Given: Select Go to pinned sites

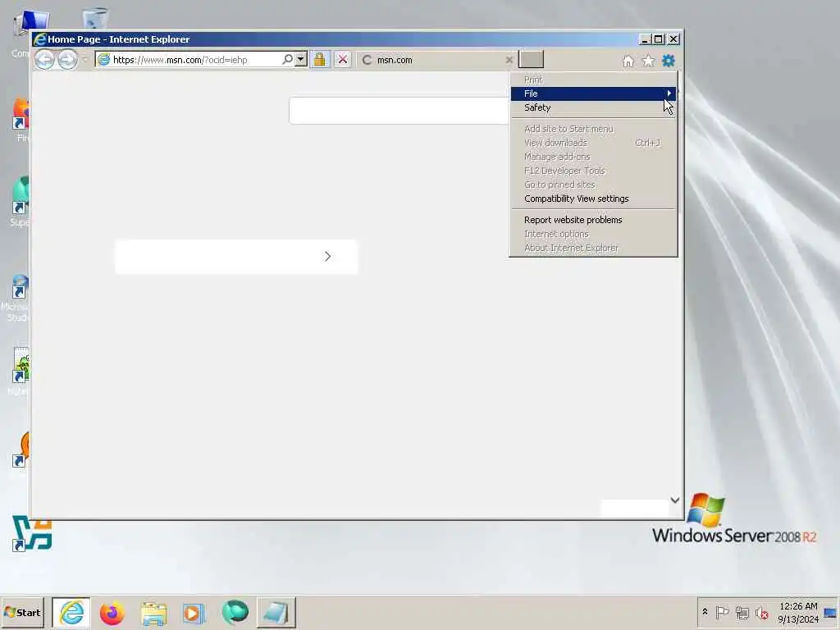Looking at the screenshot, I should pyautogui.click(x=593, y=185).
